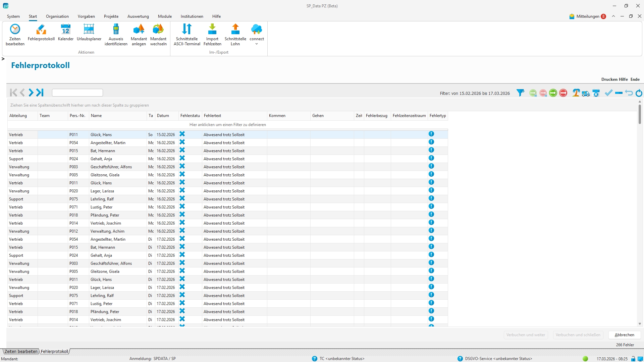The width and height of the screenshot is (644, 362).
Task: Click the palm tree vacation icon
Action: [576, 93]
